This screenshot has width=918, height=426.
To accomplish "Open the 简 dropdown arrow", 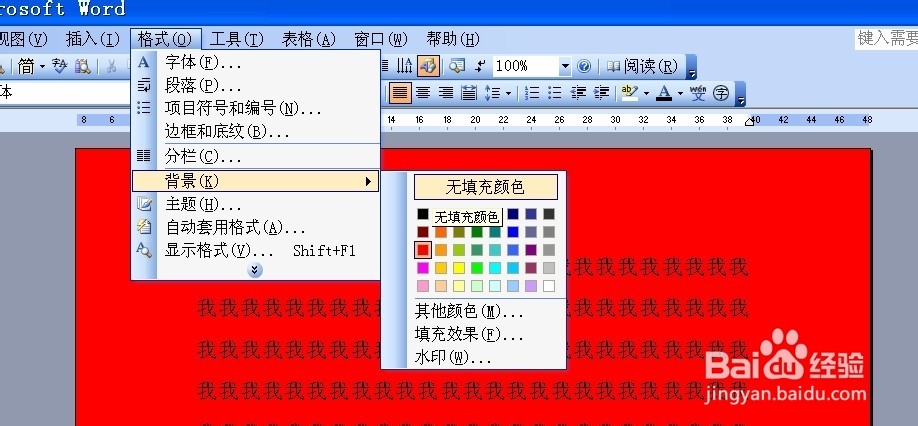I will 42,66.
